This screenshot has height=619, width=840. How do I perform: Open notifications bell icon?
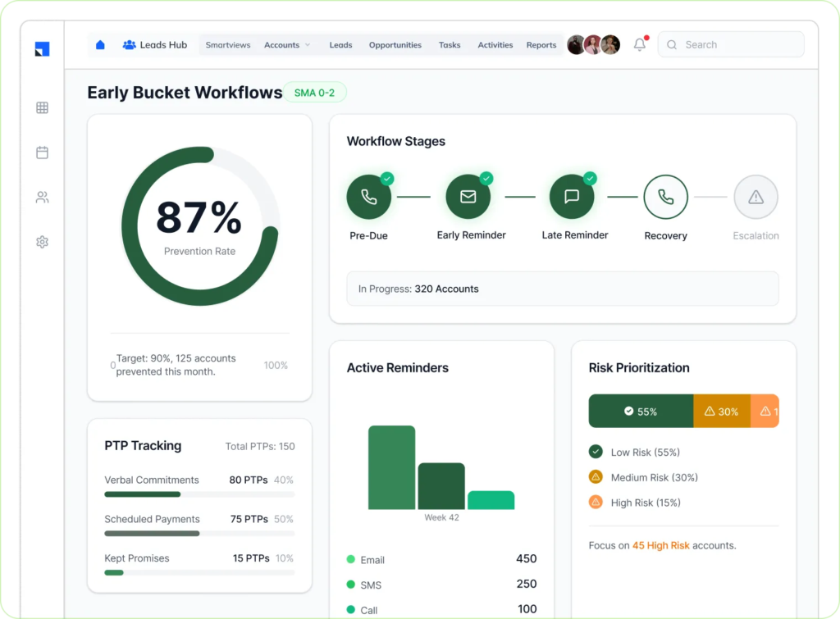[x=640, y=44]
